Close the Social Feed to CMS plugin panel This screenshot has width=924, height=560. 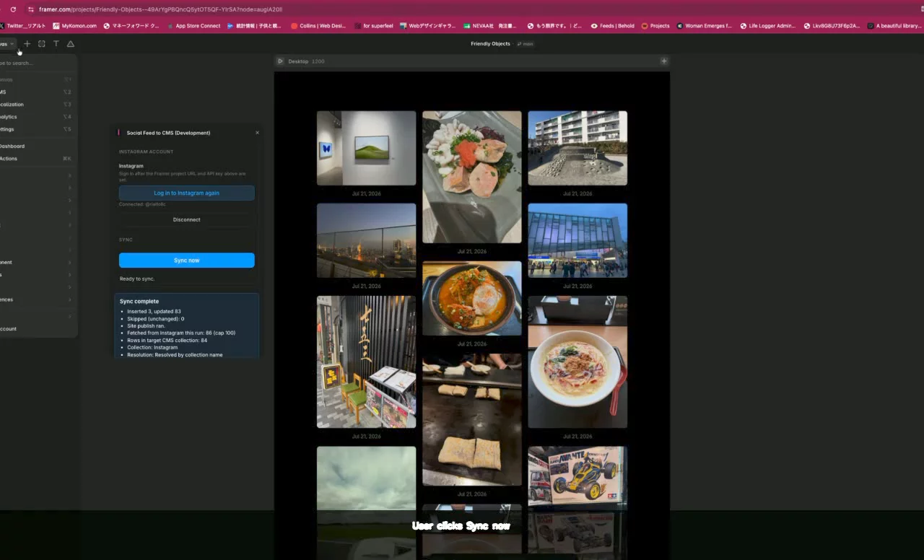point(257,133)
